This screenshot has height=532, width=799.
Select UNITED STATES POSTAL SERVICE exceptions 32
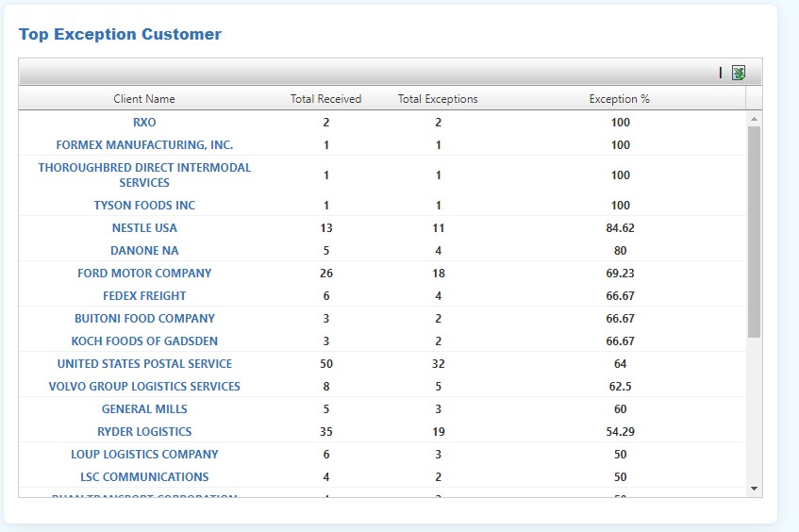click(x=439, y=364)
